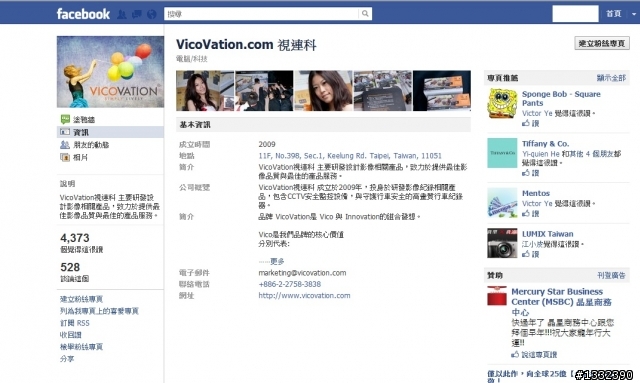Click 顯示全部 in recommended pages
640x383 pixels.
(611, 78)
